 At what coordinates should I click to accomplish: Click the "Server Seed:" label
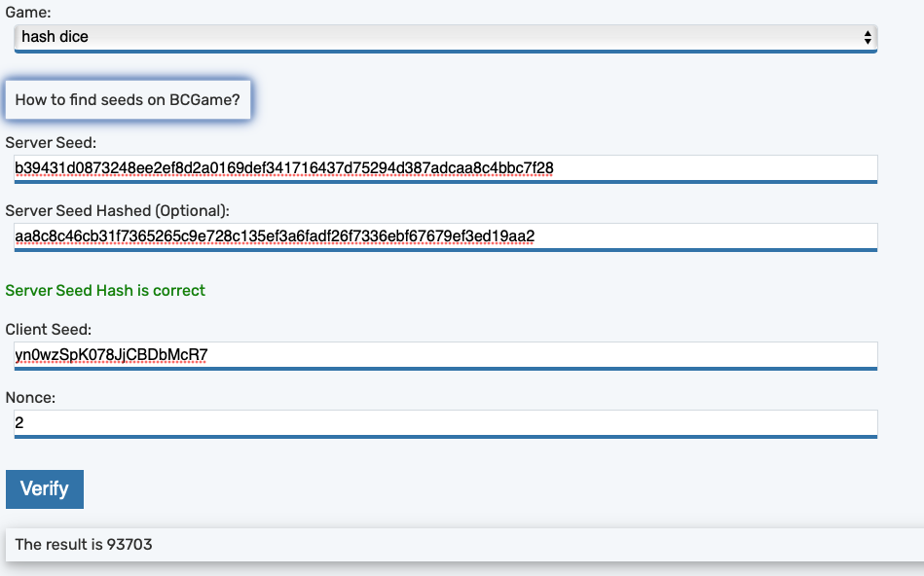[50, 141]
